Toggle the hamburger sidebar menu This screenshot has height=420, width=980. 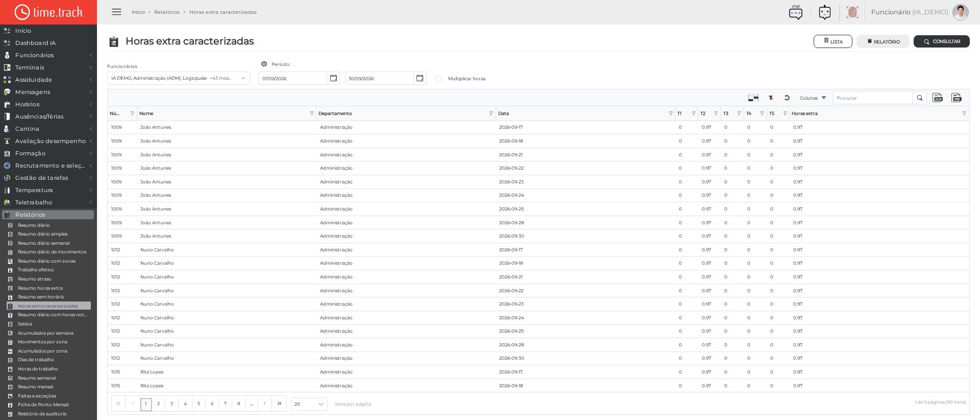pos(116,12)
